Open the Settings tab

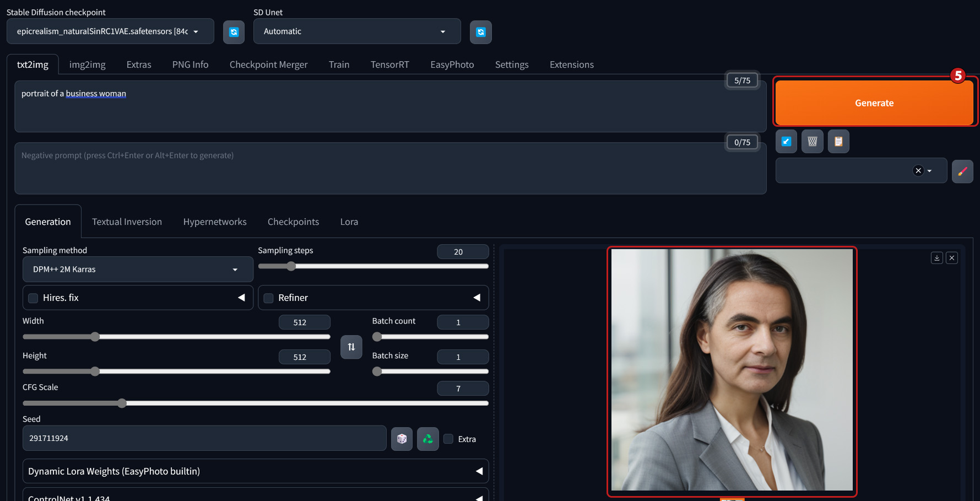[512, 64]
